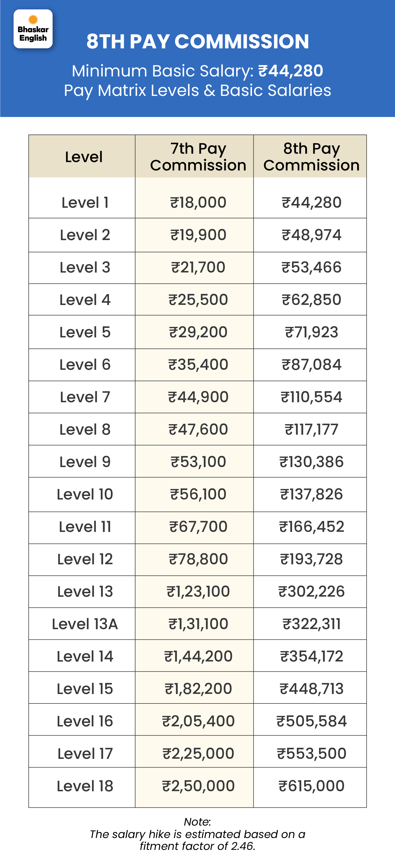Click the ₹110,554 cell for Level 7
The image size is (395, 868).
(x=311, y=397)
